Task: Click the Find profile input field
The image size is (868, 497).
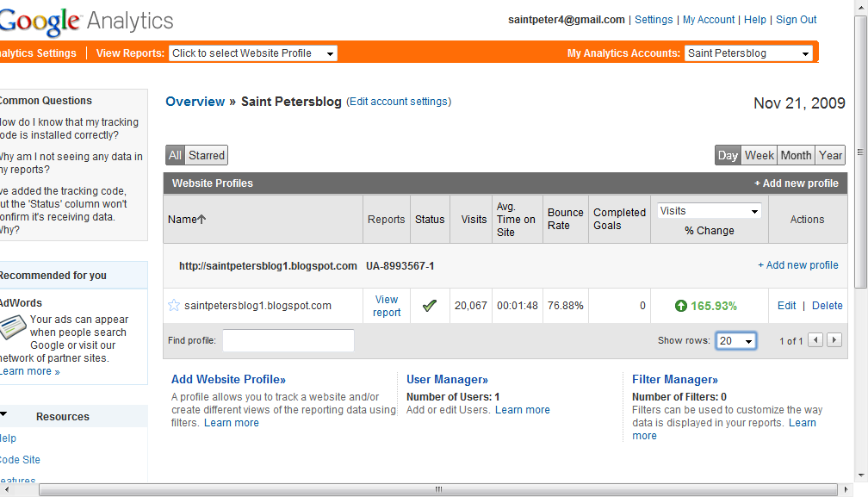Action: tap(288, 340)
